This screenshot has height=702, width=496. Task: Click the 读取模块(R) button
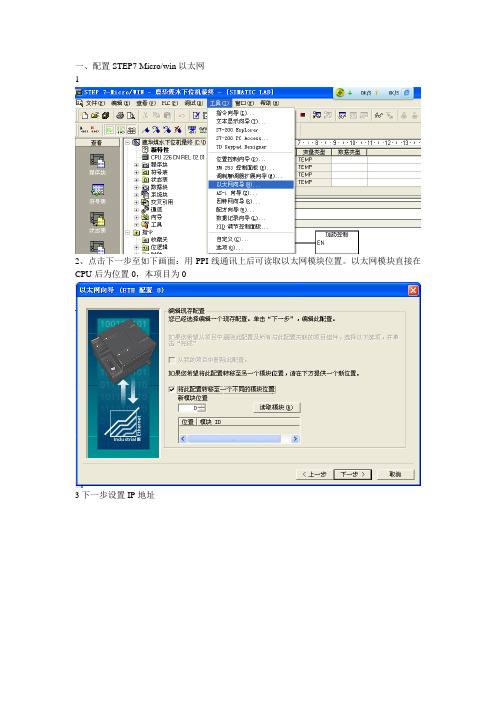point(276,407)
